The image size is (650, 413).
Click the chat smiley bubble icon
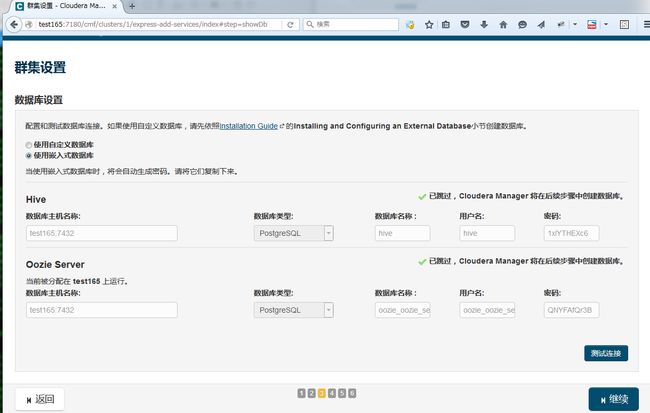(522, 24)
